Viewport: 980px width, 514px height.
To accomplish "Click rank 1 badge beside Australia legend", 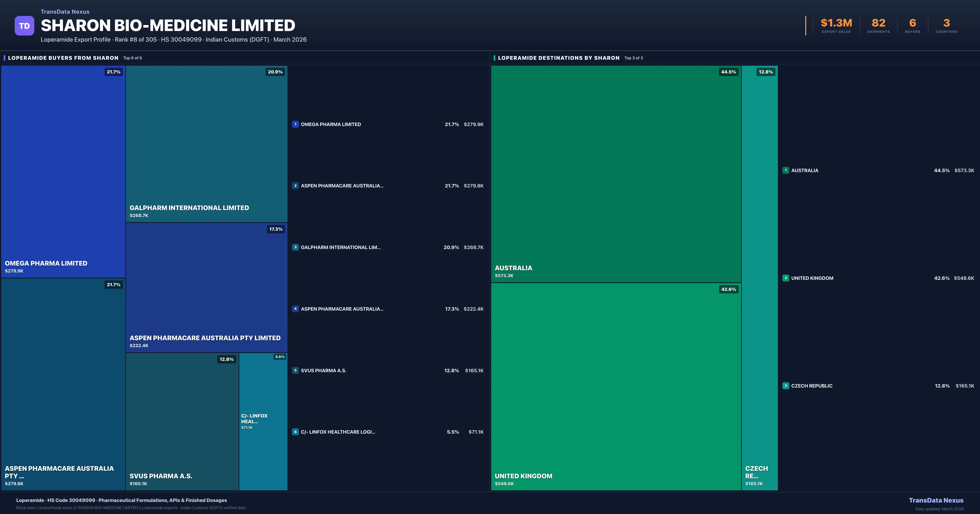I will 786,170.
